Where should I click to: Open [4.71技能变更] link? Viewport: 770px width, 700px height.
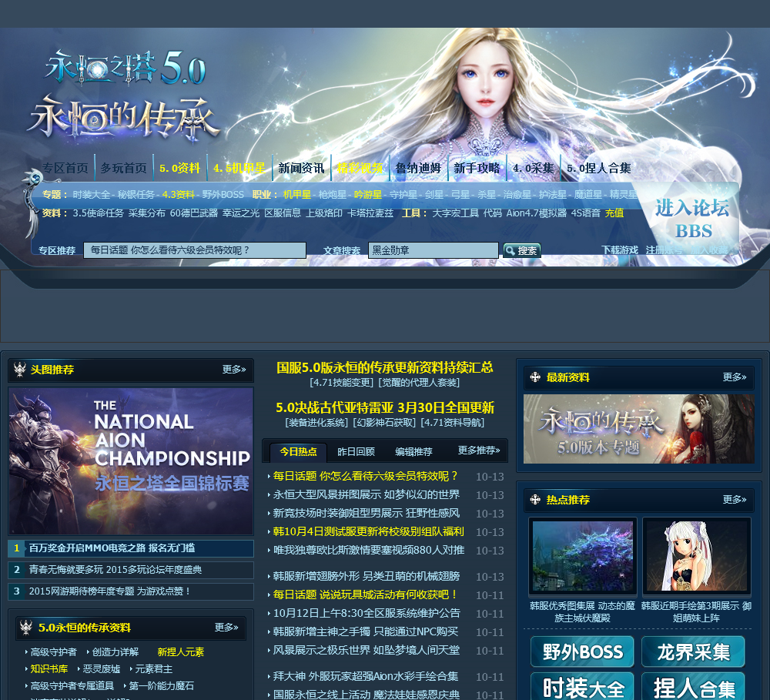pos(343,383)
